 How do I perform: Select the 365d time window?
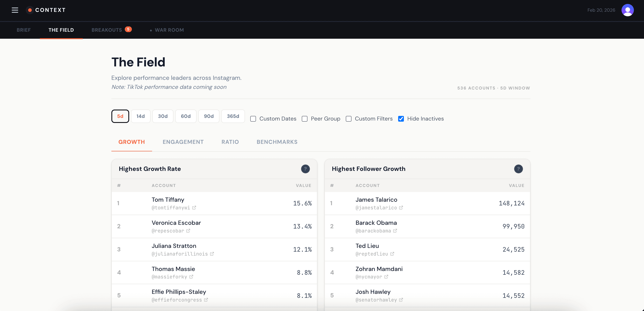[233, 116]
